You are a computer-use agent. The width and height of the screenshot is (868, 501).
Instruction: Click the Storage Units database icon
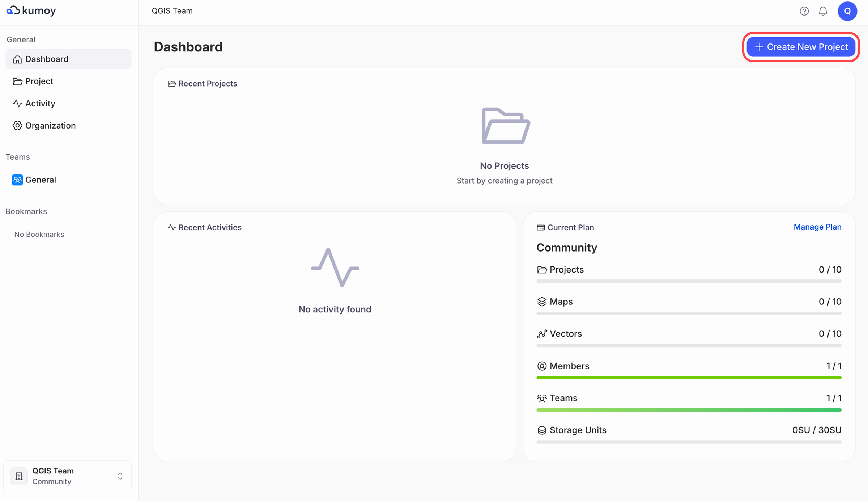tap(541, 430)
